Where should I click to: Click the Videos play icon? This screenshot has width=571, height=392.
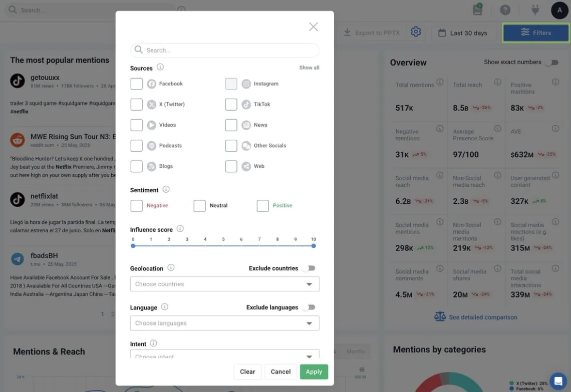coord(151,125)
